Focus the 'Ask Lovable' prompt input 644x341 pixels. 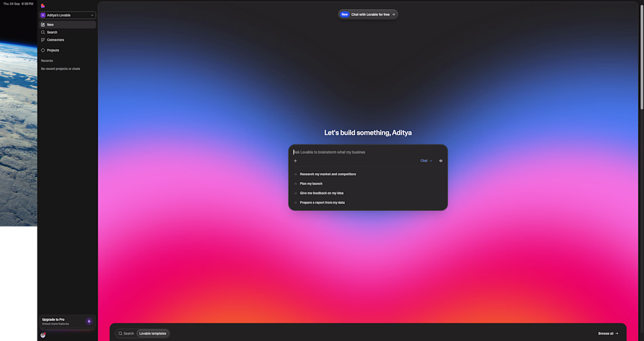tap(368, 152)
